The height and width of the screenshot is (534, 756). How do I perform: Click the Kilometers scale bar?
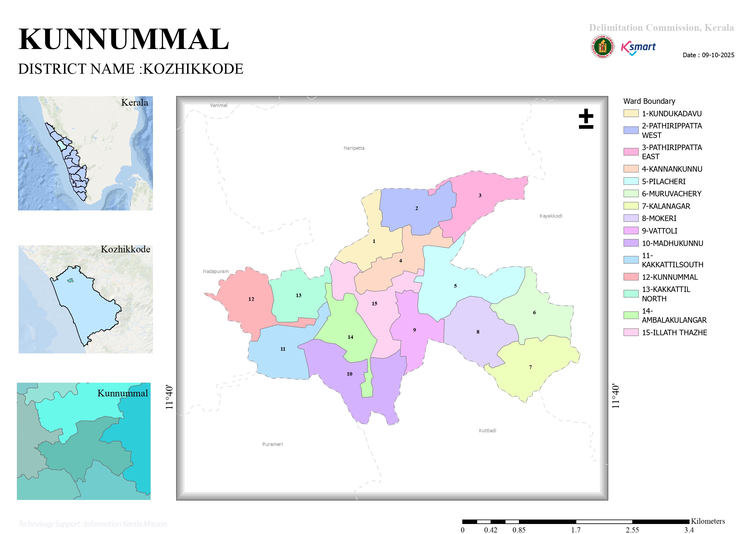[x=576, y=522]
